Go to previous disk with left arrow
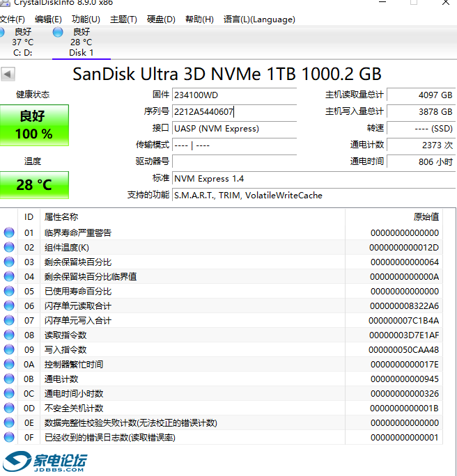Image resolution: width=457 pixels, height=476 pixels. point(8,74)
